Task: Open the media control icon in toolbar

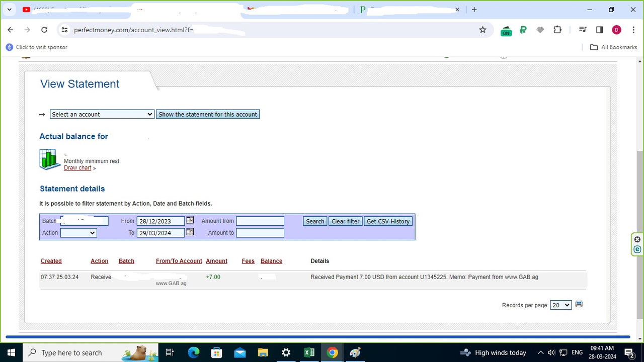Action: (583, 30)
